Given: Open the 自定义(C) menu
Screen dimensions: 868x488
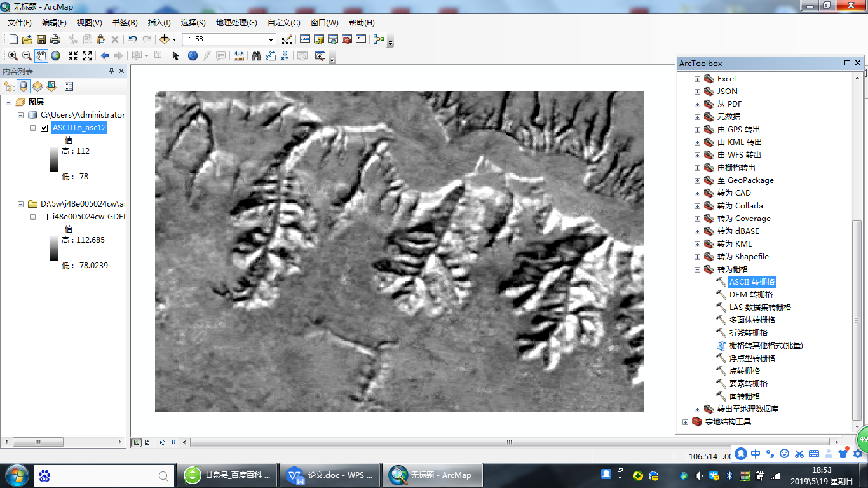Looking at the screenshot, I should click(283, 23).
